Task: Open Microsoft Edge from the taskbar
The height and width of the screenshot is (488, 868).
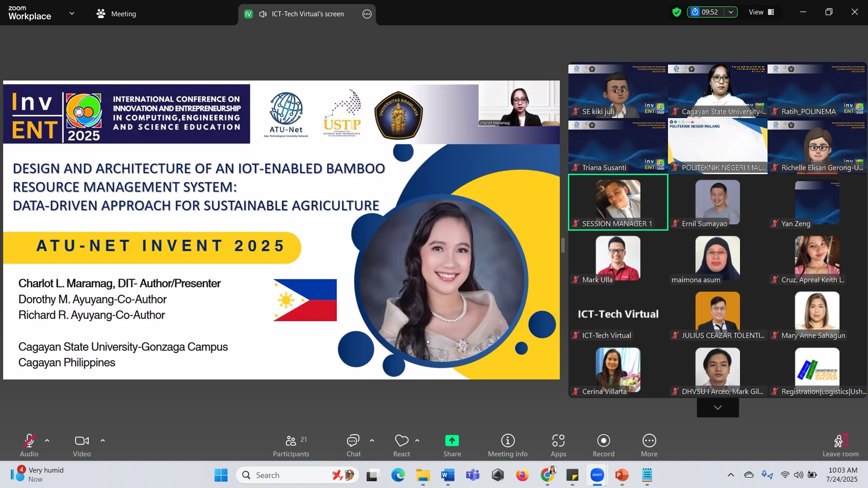Action: (x=398, y=475)
